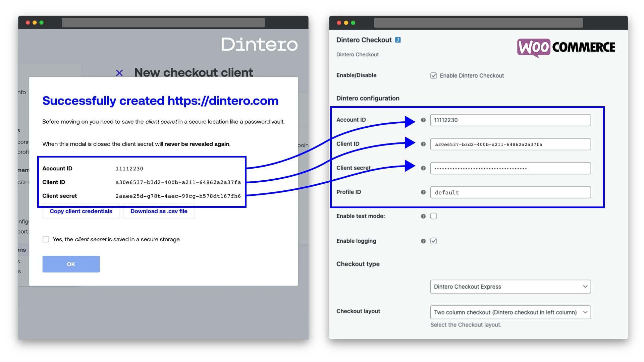Open the Enable logging help tooltip
This screenshot has width=644, height=362.
(423, 241)
